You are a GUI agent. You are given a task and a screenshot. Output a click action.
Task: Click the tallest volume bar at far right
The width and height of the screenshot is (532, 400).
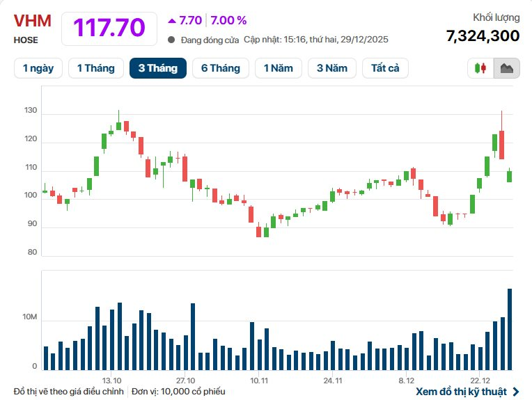[510, 329]
